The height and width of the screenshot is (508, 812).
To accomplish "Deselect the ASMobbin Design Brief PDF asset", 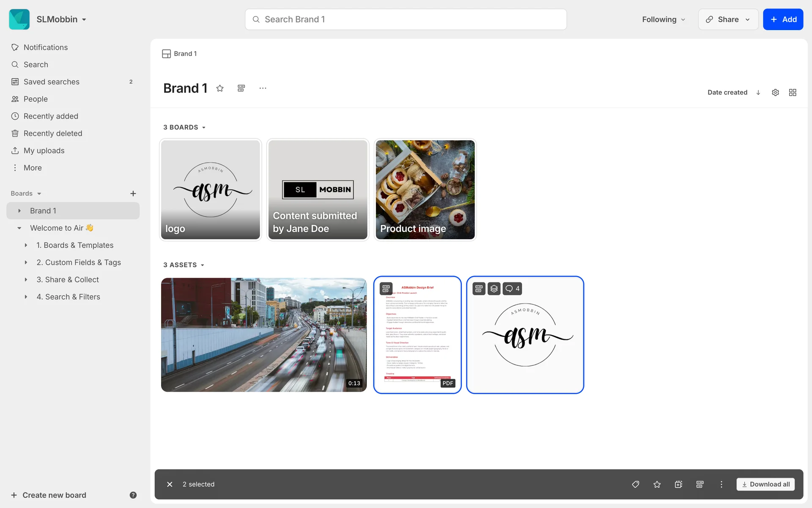I will coord(417,334).
